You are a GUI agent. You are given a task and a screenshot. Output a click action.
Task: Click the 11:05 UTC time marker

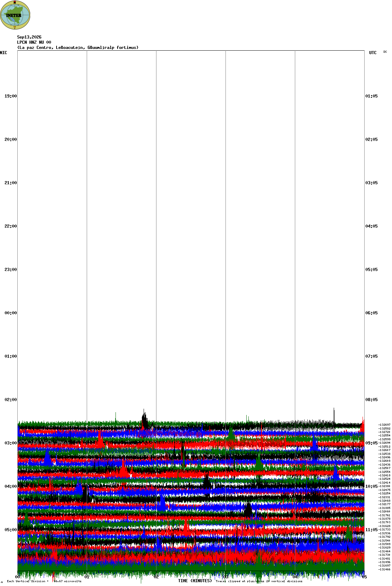tap(372, 530)
